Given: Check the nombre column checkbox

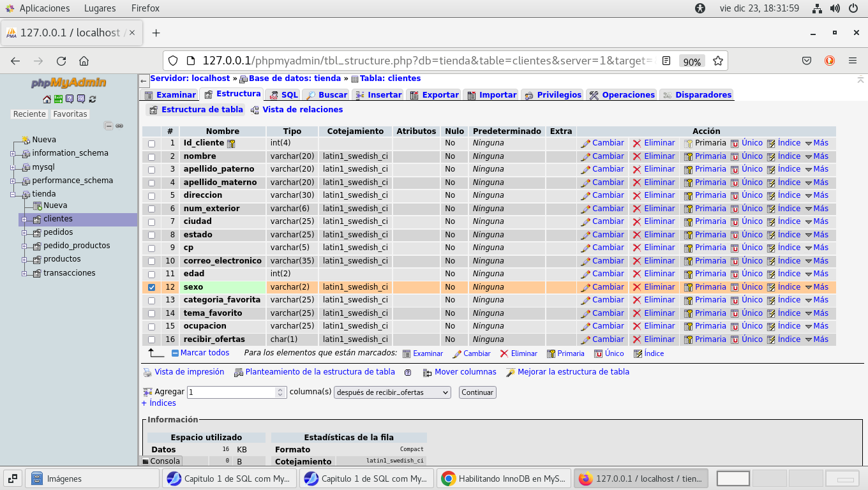Looking at the screenshot, I should tap(151, 157).
